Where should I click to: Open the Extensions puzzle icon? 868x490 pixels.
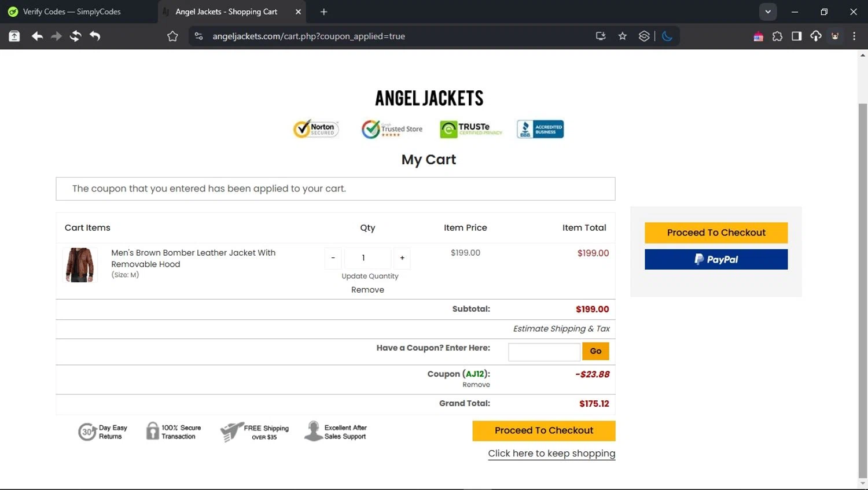click(x=777, y=36)
